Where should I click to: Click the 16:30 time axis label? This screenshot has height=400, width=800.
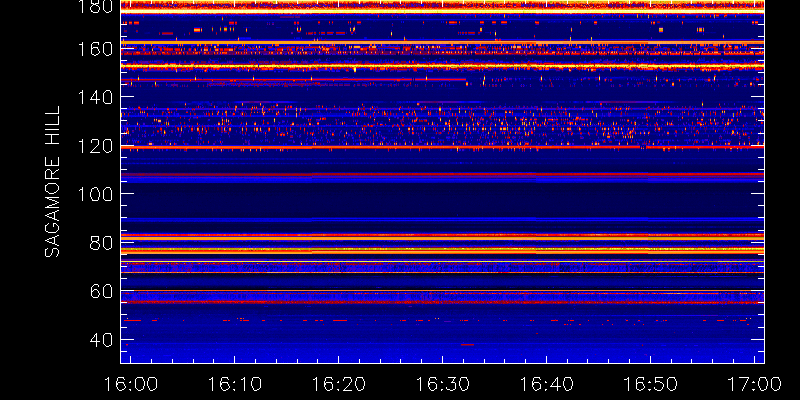tap(442, 384)
